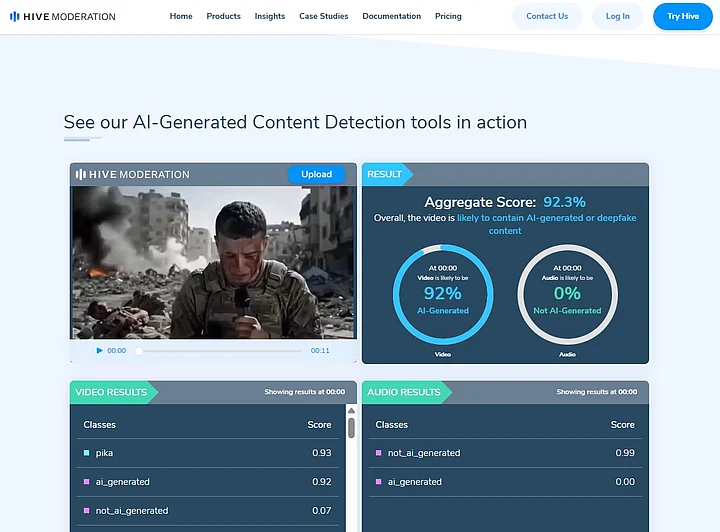Click the pika class color marker
This screenshot has width=720, height=532.
(87, 453)
